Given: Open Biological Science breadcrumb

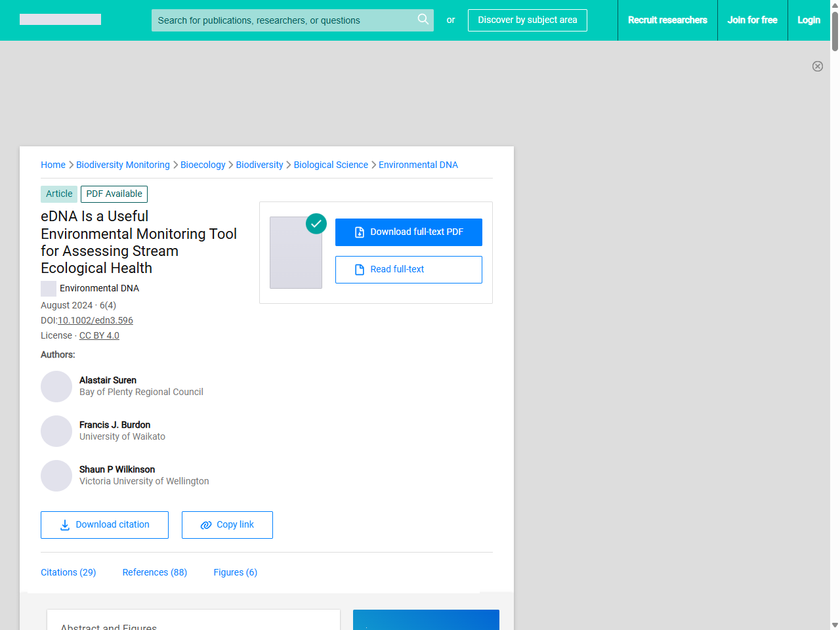Looking at the screenshot, I should point(331,165).
